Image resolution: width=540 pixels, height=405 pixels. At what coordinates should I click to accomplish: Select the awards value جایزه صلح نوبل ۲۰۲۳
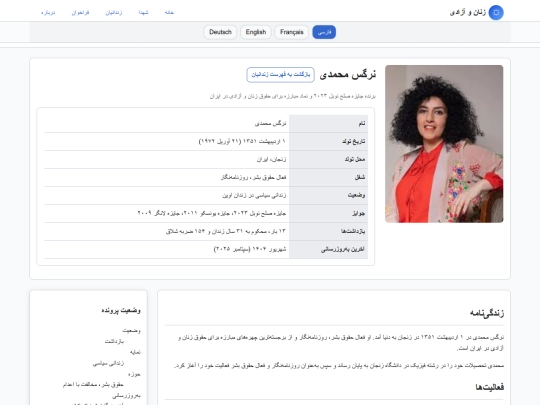[212, 213]
